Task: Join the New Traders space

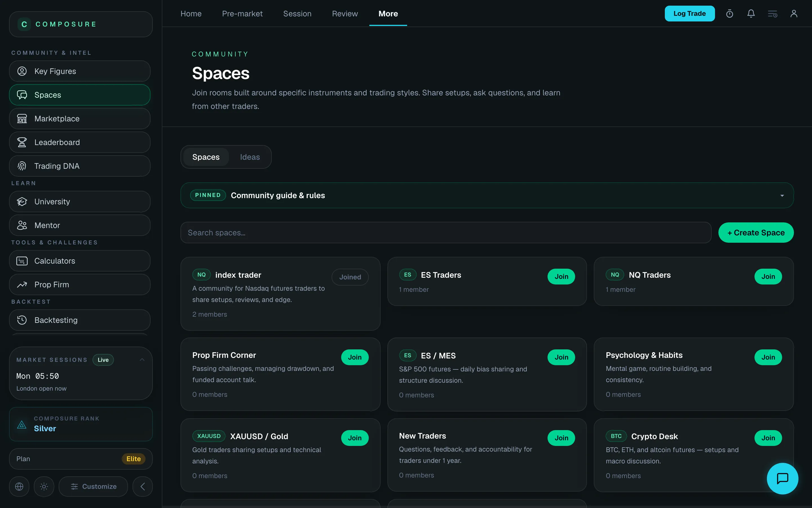Action: 561,438
